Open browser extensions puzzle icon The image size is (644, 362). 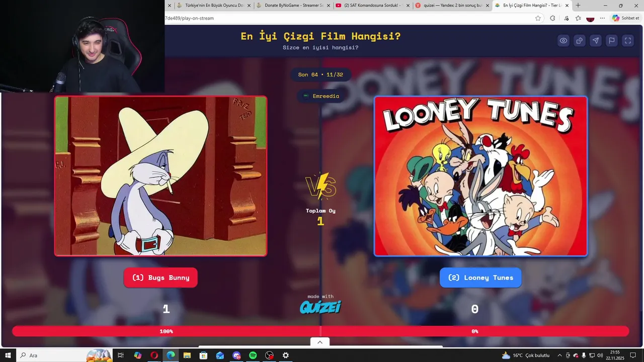pos(552,18)
